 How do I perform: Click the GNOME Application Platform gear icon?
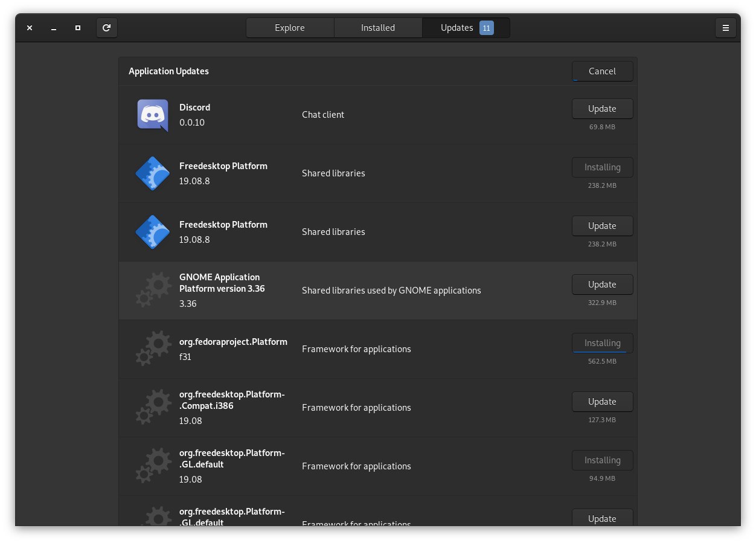[x=153, y=291]
